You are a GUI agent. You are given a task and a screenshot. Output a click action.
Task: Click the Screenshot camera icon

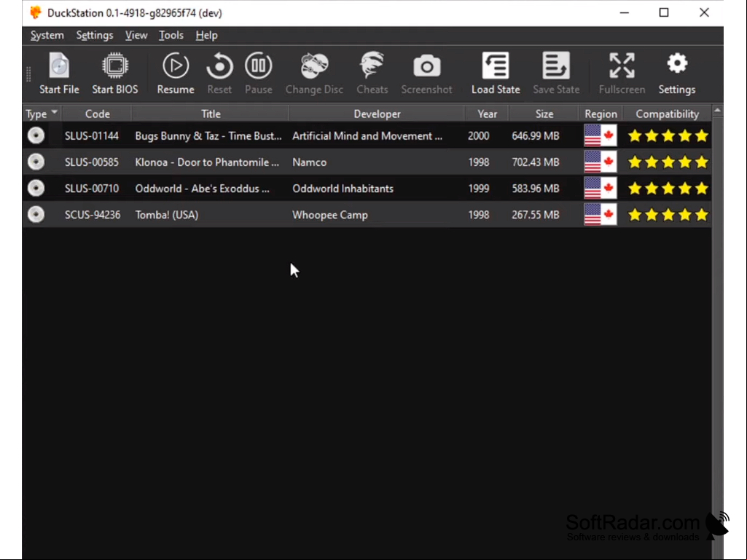tap(426, 66)
